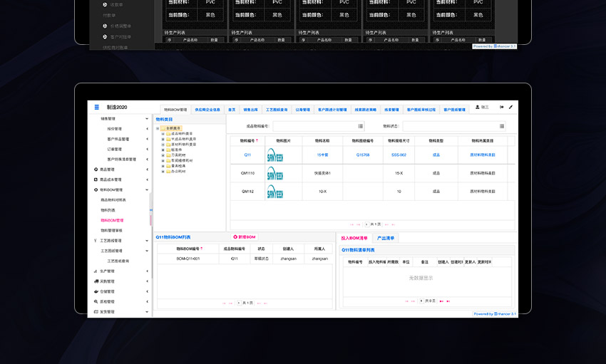606x364 pixels.
Task: Sort by the 物料编号 column header
Action: (x=247, y=141)
